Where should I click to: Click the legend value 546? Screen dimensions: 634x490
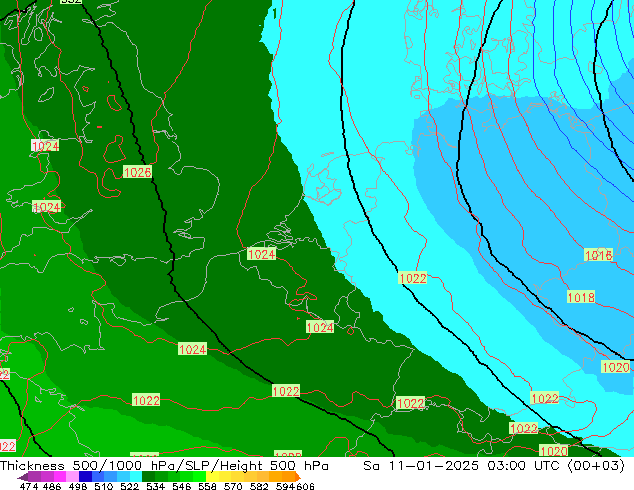click(x=181, y=486)
